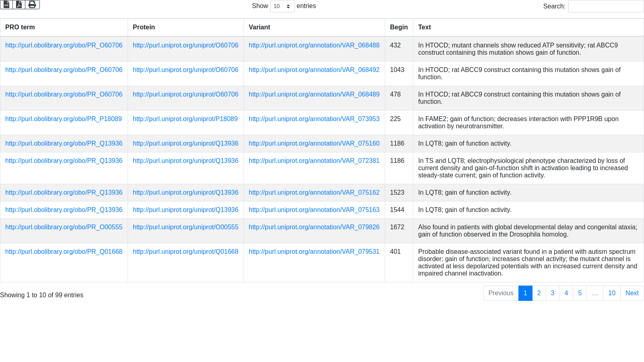
Task: Go to page 2 of results
Action: point(539,293)
